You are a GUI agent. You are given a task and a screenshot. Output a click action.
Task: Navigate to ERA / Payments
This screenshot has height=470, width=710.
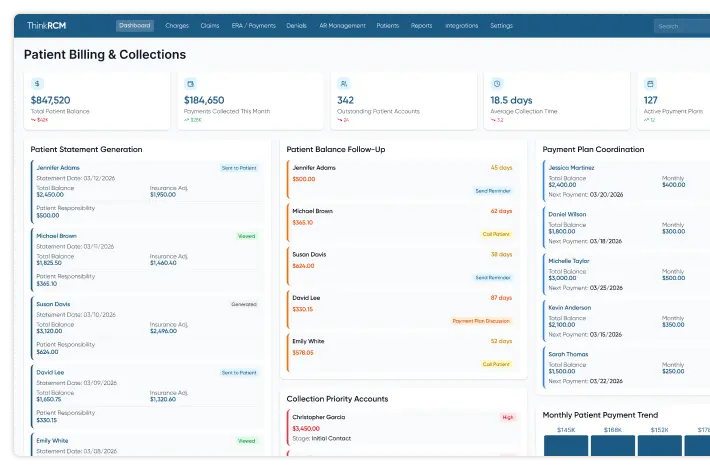pos(254,26)
